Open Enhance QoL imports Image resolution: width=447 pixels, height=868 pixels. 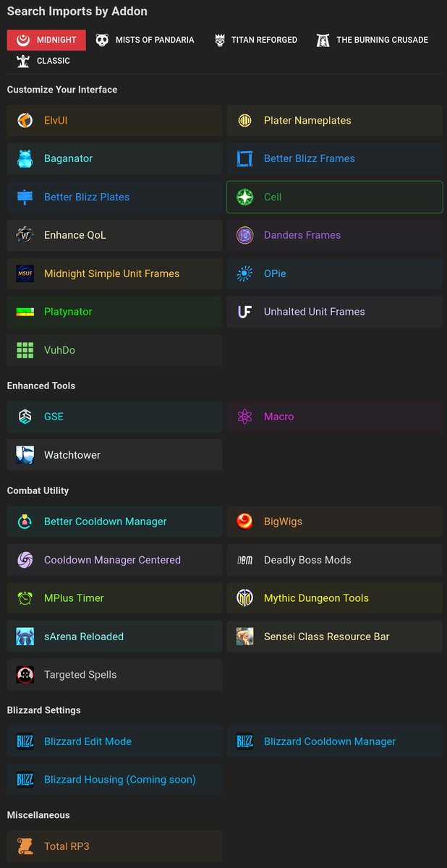click(115, 236)
